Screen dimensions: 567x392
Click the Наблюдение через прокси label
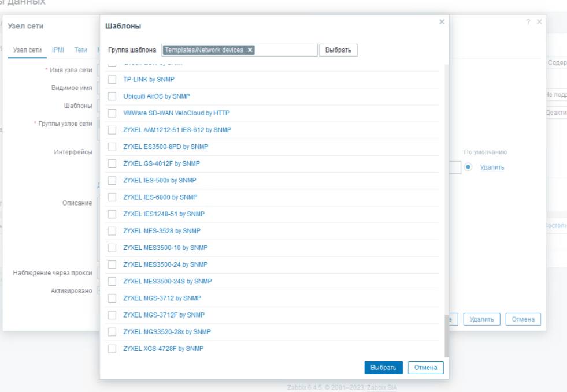pyautogui.click(x=53, y=272)
